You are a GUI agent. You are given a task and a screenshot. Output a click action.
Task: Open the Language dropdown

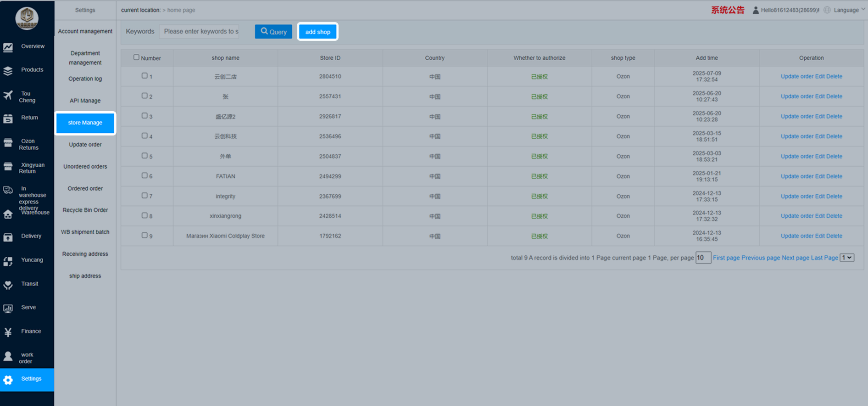click(x=849, y=10)
